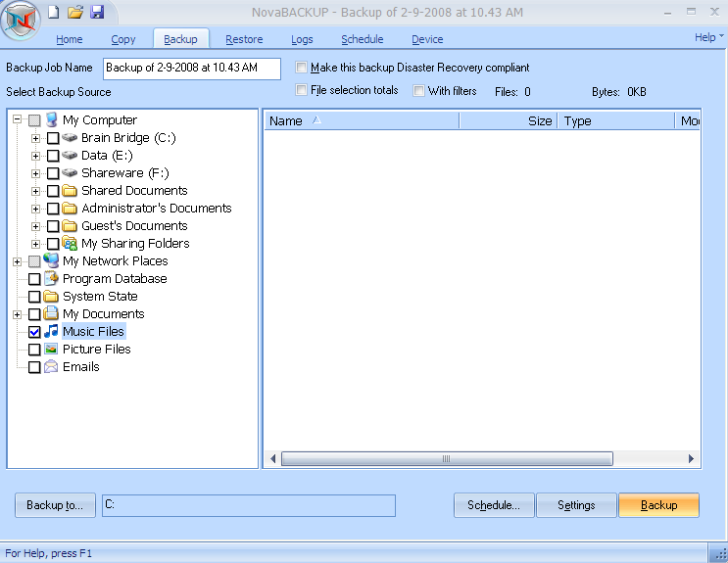Click the Music Files note icon
The image size is (728, 563).
pos(51,331)
